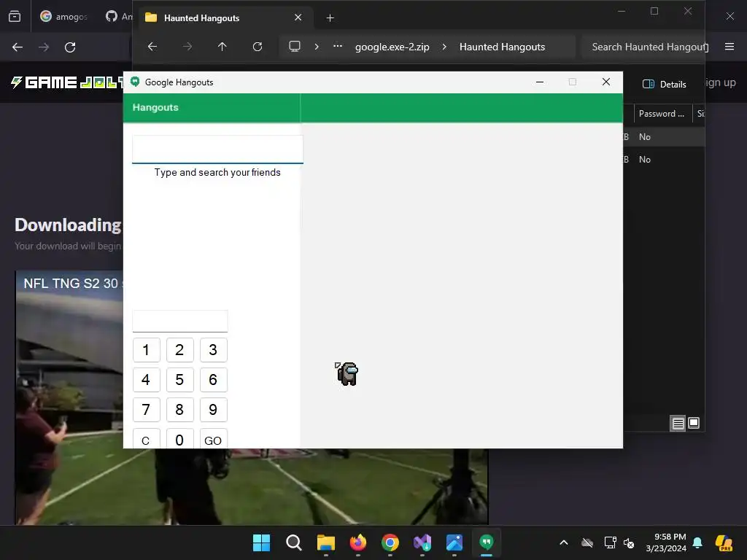Click the PRE badge icon in tray
Image resolution: width=747 pixels, height=560 pixels.
click(724, 542)
